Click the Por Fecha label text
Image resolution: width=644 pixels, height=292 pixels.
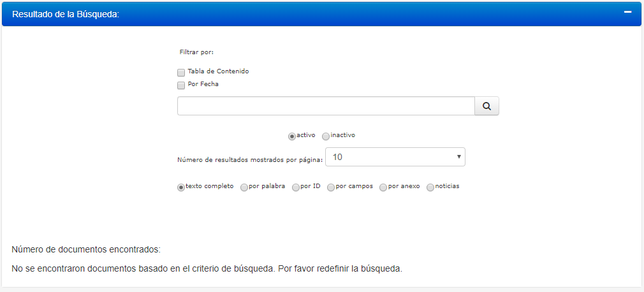[x=203, y=84]
